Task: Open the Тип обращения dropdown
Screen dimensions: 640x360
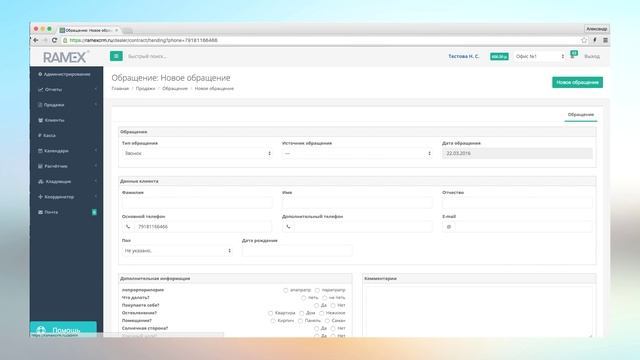Action: (x=197, y=153)
